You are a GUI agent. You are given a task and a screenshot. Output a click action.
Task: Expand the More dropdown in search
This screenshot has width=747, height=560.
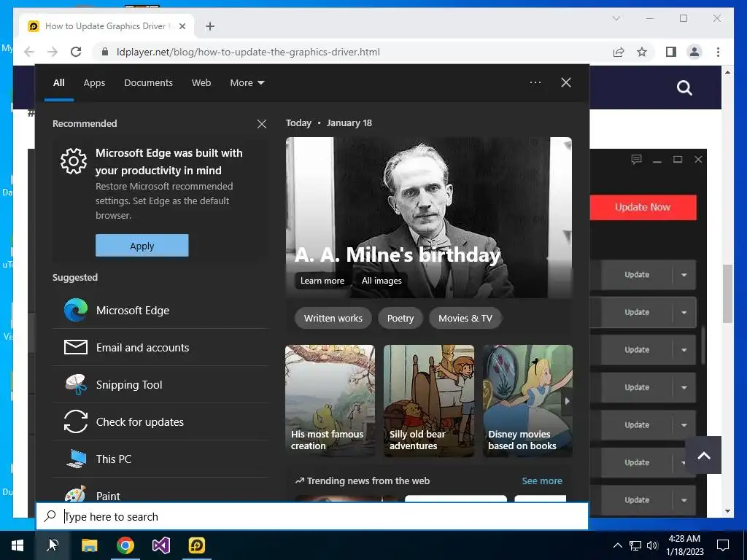pos(247,83)
